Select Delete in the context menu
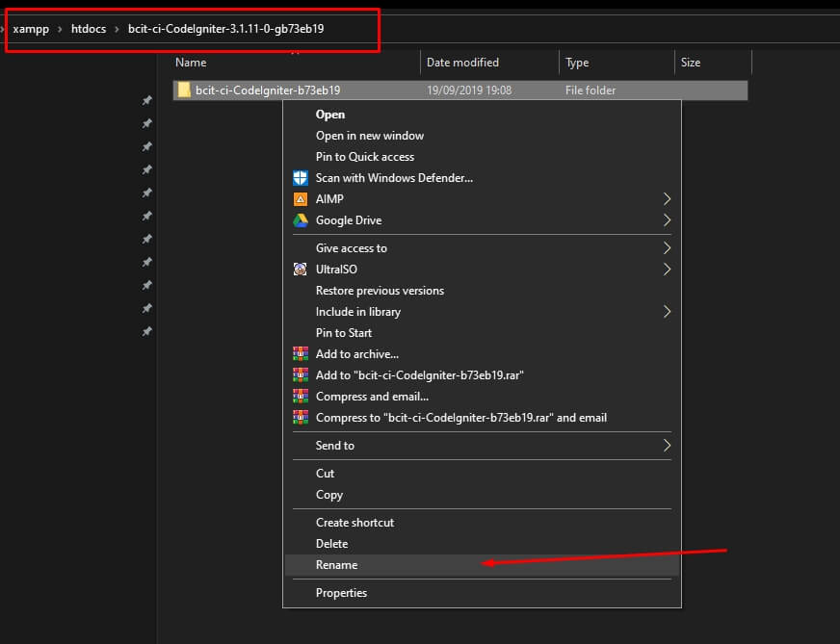 (331, 544)
